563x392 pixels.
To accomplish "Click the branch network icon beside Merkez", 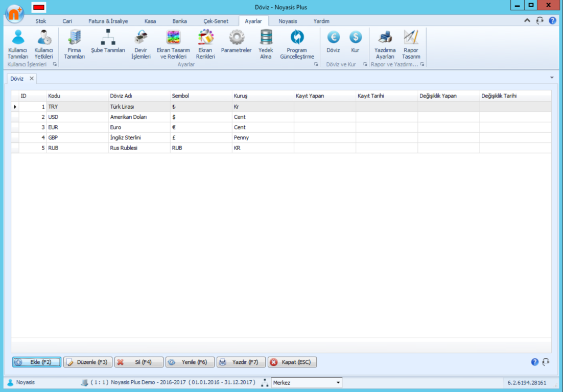I will (265, 383).
